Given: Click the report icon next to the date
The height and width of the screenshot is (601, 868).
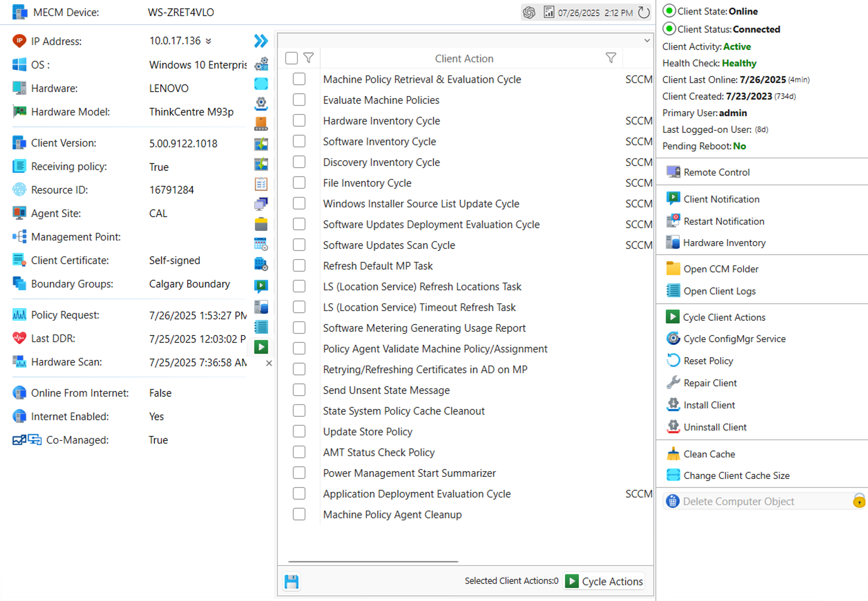Looking at the screenshot, I should [549, 12].
